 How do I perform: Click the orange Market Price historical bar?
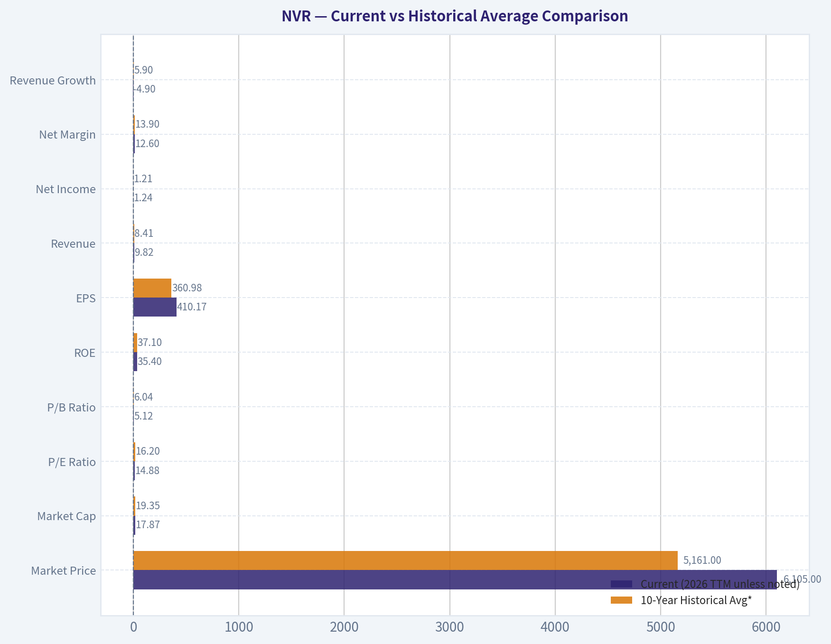(405, 560)
